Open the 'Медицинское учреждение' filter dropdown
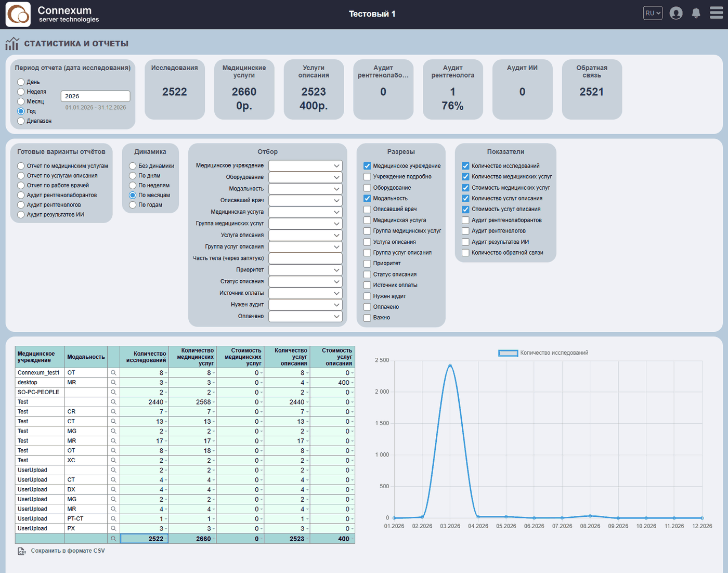The image size is (728, 573). (305, 165)
